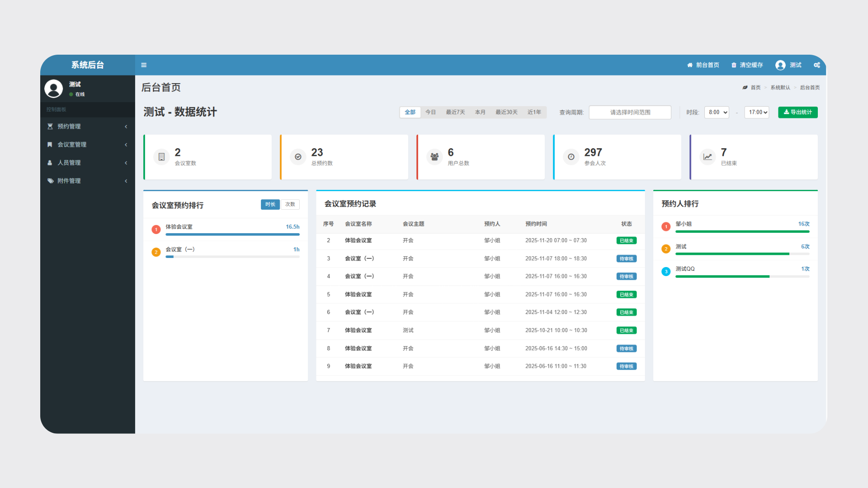Click the 会议室名称 column header
The image size is (868, 488).
click(359, 224)
